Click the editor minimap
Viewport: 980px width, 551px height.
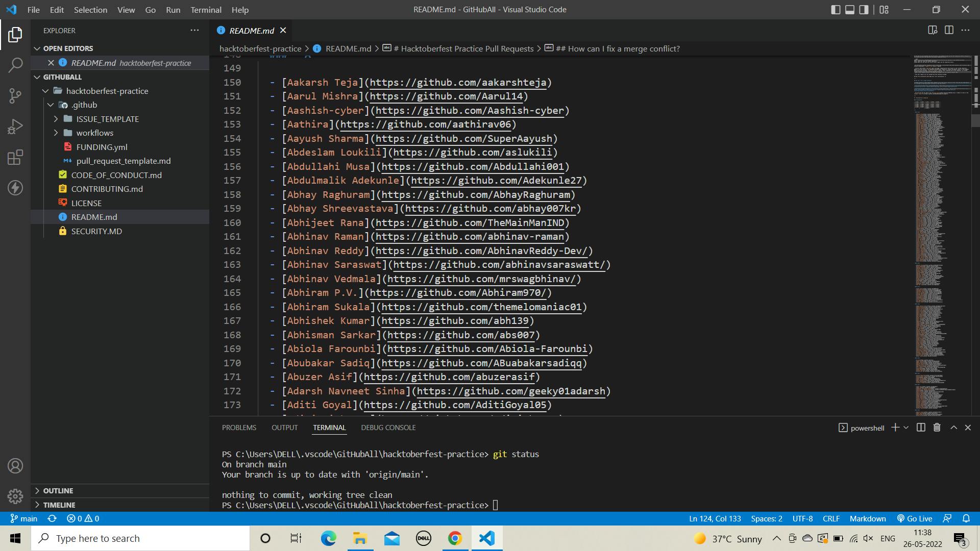tap(943, 235)
